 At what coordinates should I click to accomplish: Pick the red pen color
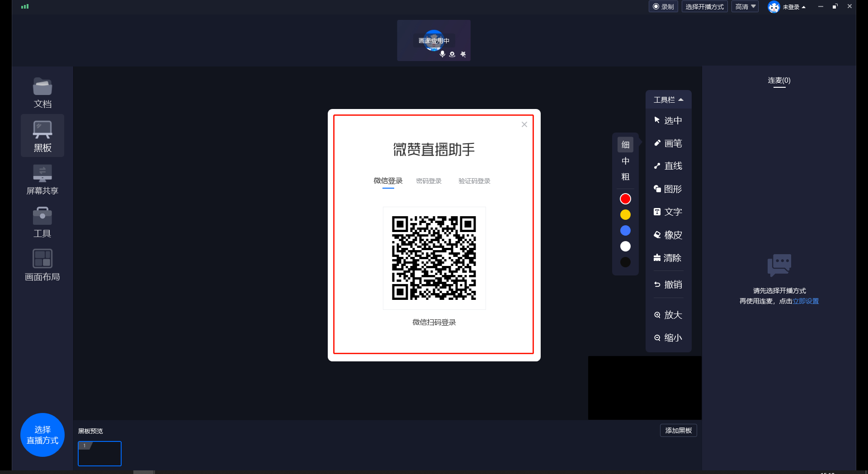pos(625,199)
